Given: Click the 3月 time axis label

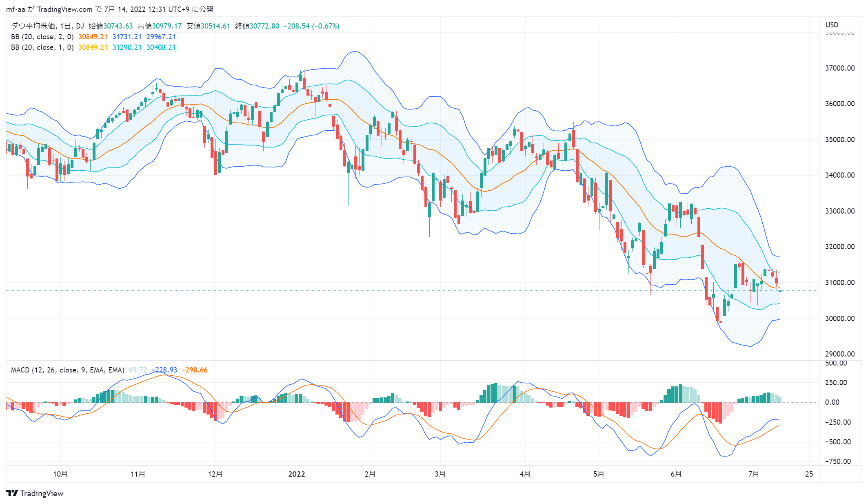Looking at the screenshot, I should coord(440,474).
